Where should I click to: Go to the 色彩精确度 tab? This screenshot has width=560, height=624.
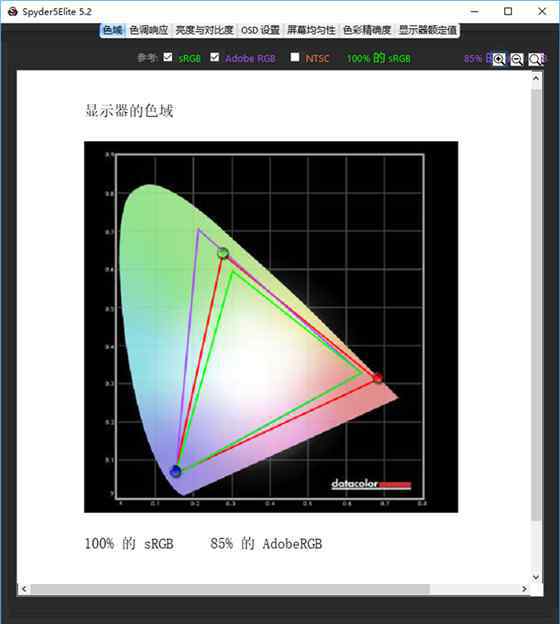point(367,30)
